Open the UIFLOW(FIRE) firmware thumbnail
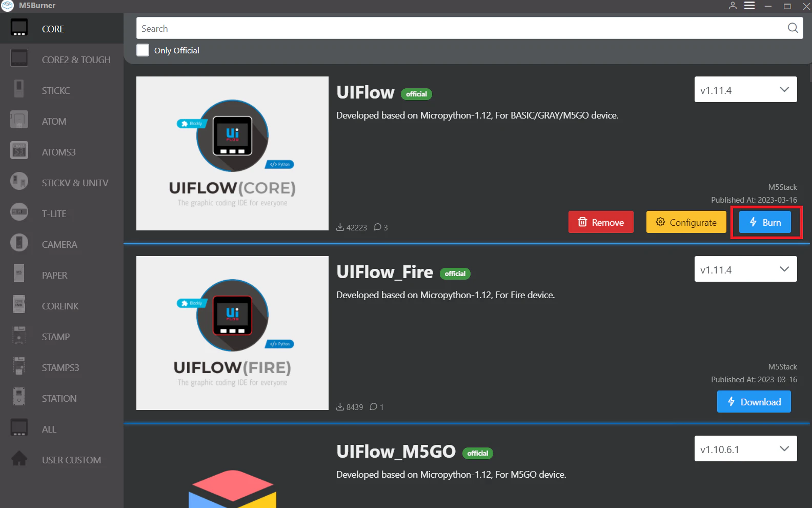This screenshot has height=508, width=812. [232, 333]
